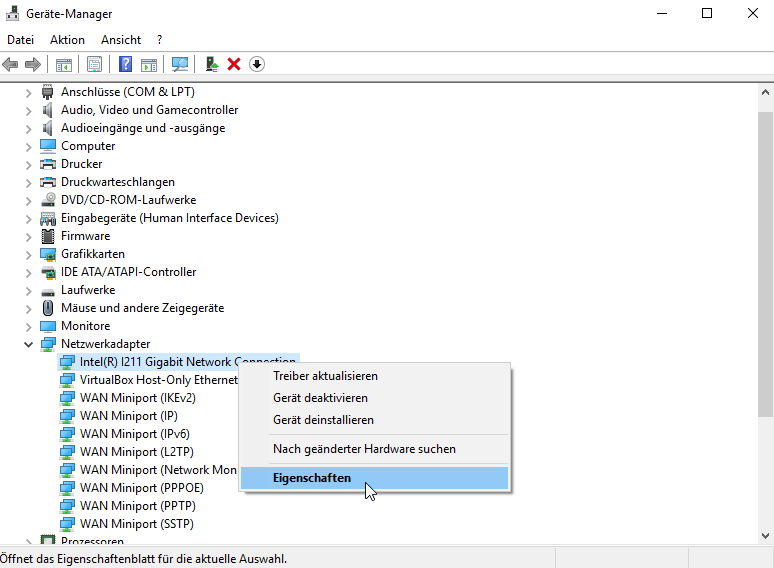Open the Ansicht menu
The width and height of the screenshot is (774, 568).
[121, 40]
